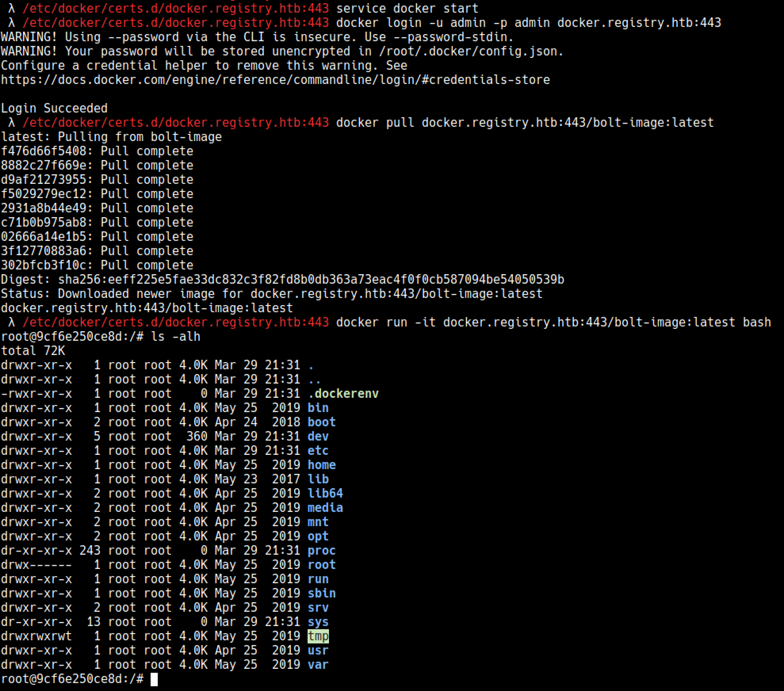
Task: Click the 'boot' directory name
Action: tap(322, 422)
